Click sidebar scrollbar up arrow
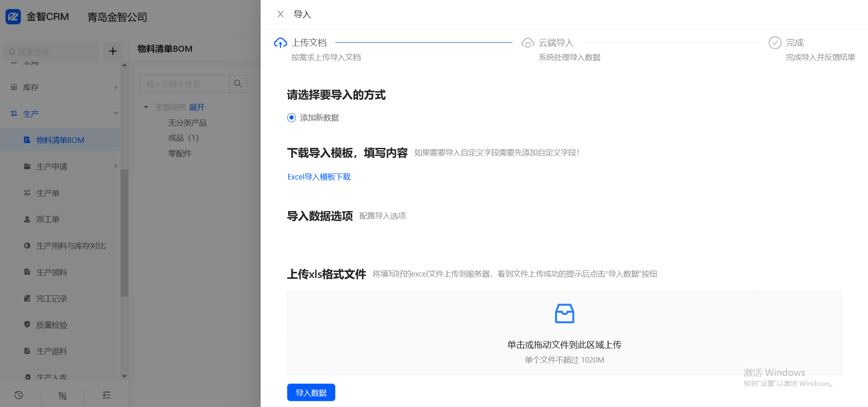 (124, 65)
